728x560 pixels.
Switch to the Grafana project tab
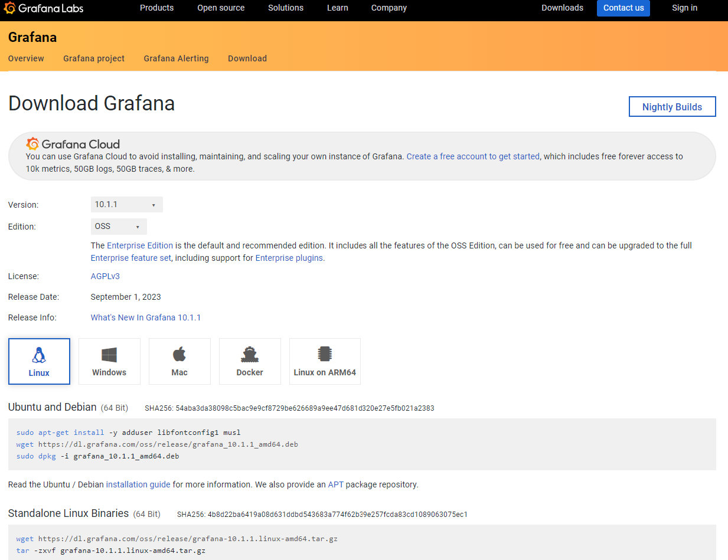click(94, 58)
